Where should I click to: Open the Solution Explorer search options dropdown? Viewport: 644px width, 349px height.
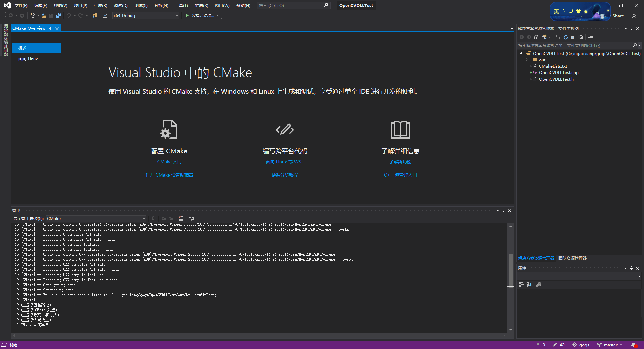pos(639,45)
